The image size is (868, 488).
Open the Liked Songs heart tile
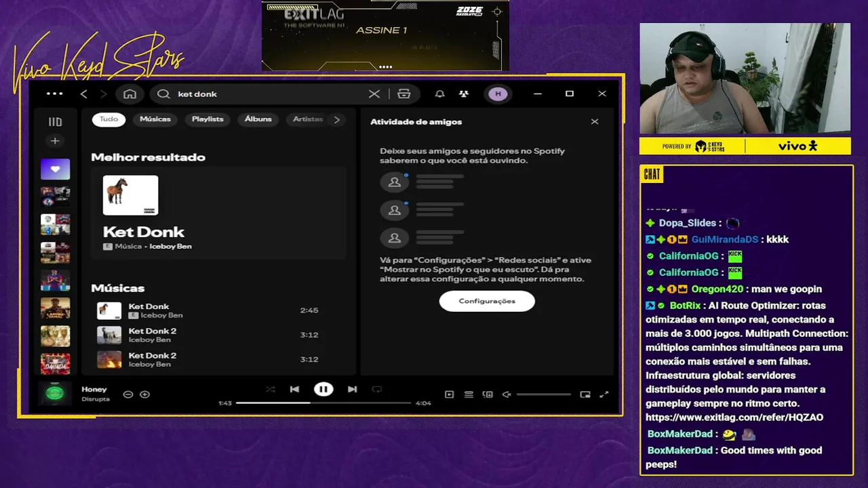pos(55,169)
